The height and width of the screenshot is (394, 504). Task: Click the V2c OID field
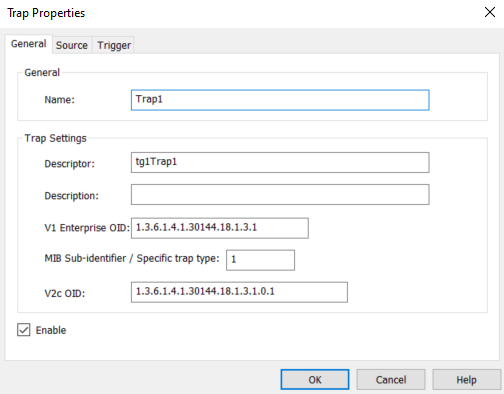(239, 292)
